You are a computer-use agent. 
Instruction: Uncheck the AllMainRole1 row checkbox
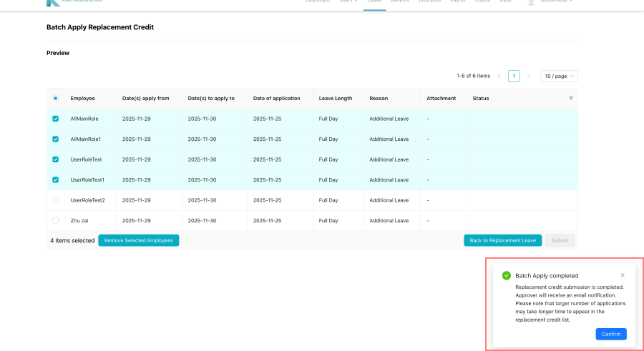(56, 139)
